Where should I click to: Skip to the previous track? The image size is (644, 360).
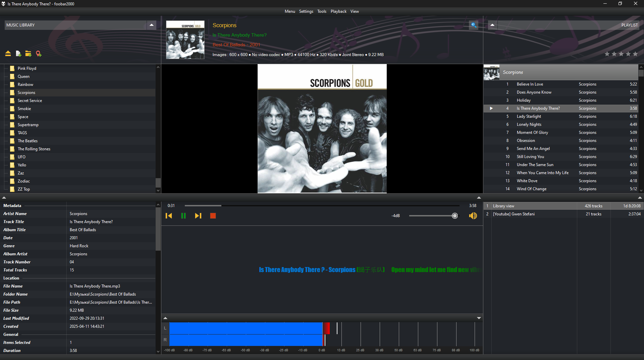[169, 216]
